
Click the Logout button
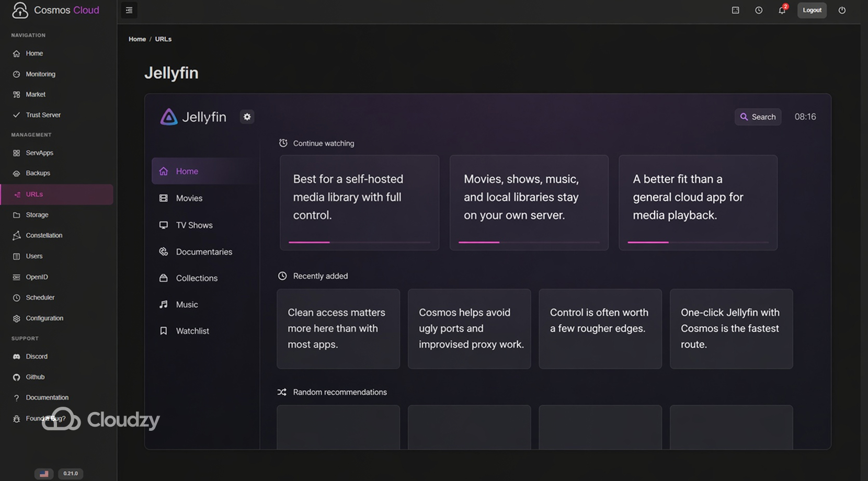[x=812, y=10]
